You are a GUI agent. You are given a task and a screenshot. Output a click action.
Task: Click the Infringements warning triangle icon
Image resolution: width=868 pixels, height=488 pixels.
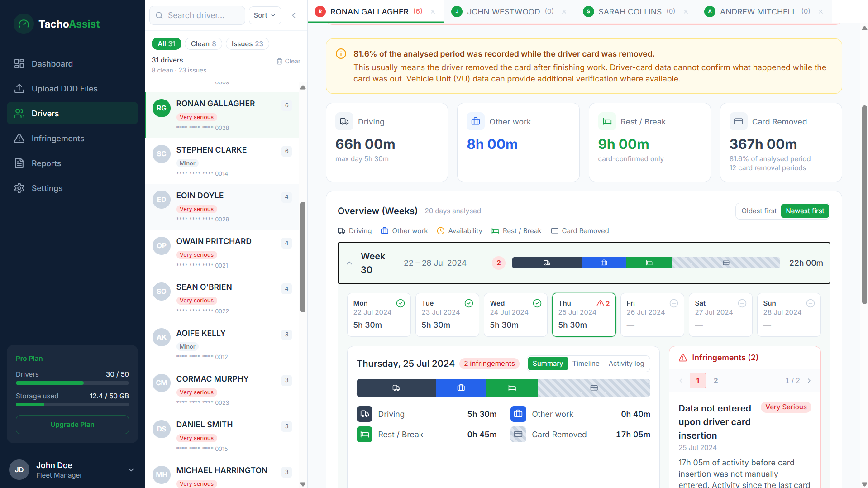(x=19, y=139)
